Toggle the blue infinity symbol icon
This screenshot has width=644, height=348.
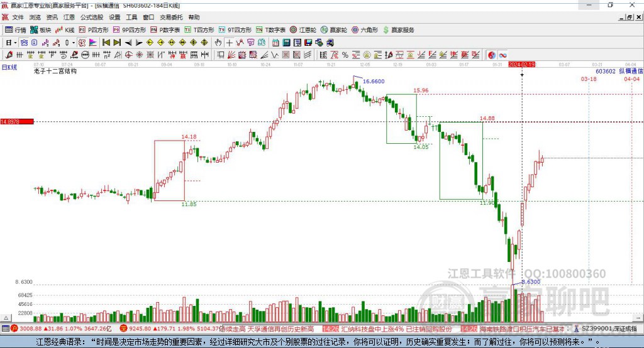pos(502,55)
